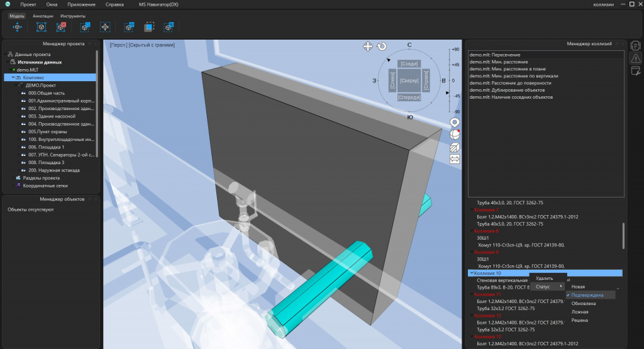
Task: Click the collision list vertical scrollbar
Action: coord(623,236)
